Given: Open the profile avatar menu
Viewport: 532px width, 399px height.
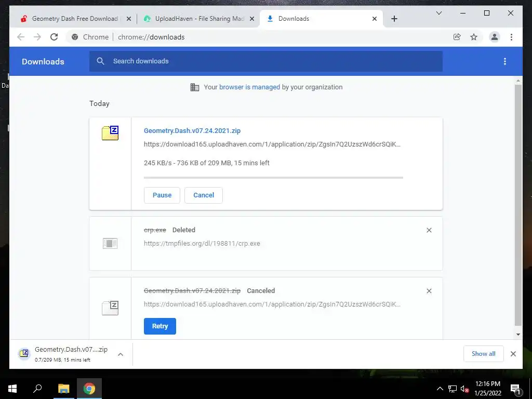Looking at the screenshot, I should tap(495, 37).
